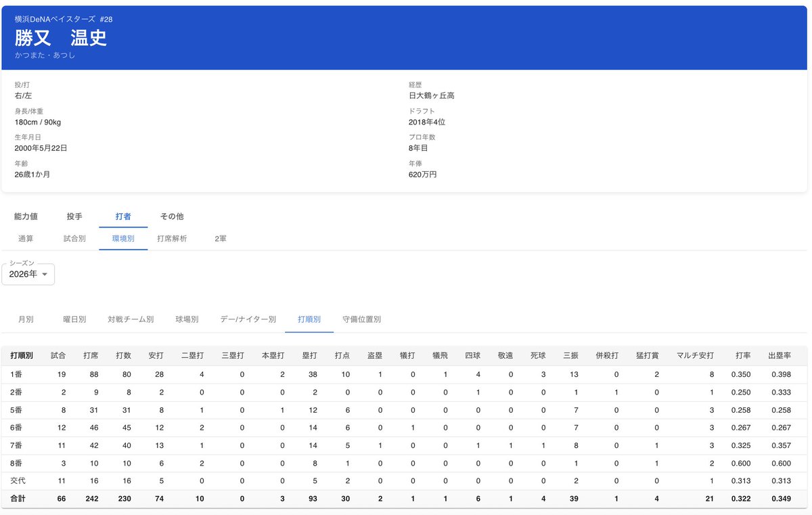Select the 交代 row label
812x515 pixels.
(x=18, y=480)
